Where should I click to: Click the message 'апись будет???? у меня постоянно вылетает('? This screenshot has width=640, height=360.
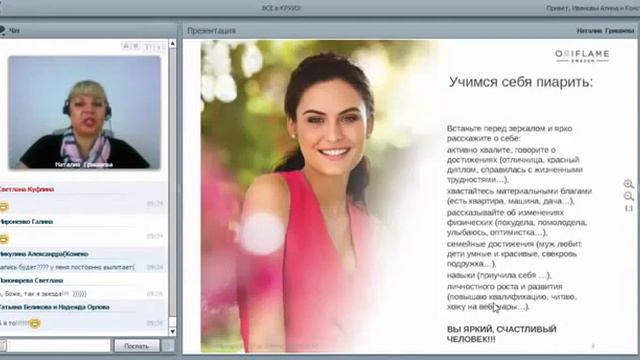coord(67,267)
